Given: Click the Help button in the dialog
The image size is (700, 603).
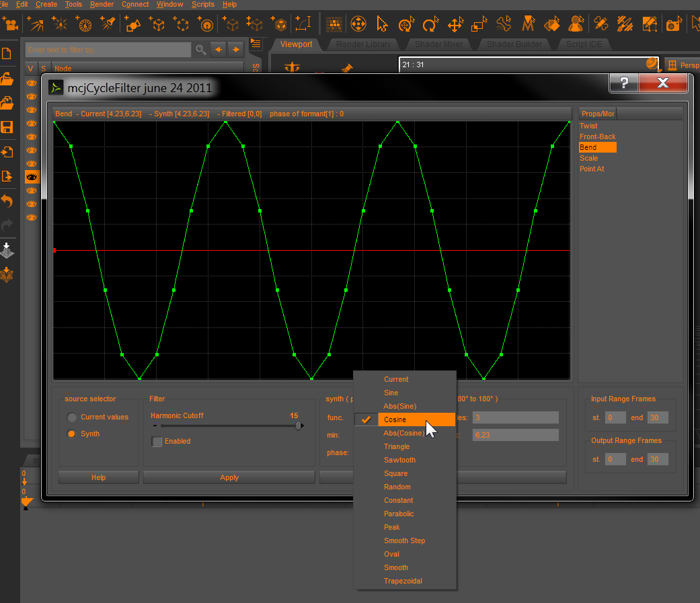Looking at the screenshot, I should tap(99, 477).
